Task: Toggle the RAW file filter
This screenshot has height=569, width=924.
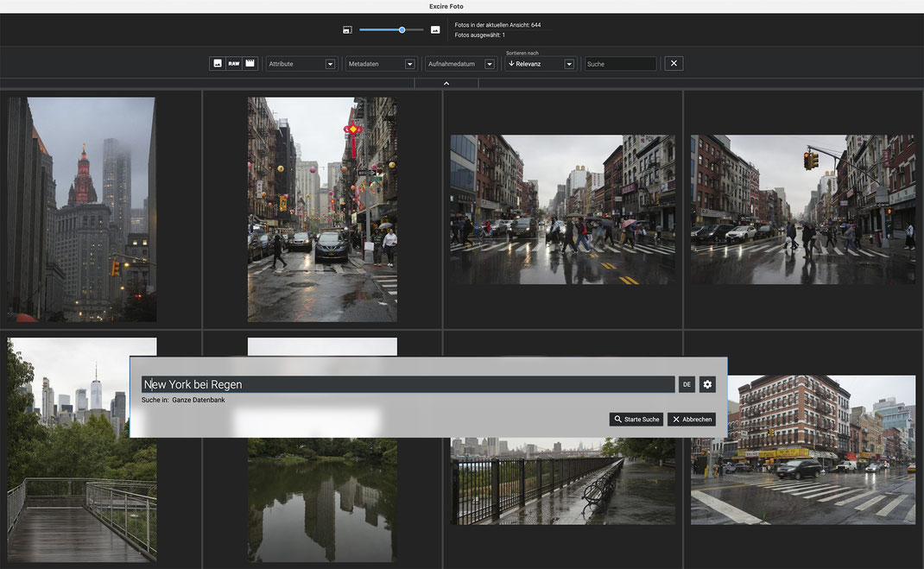Action: click(x=234, y=64)
